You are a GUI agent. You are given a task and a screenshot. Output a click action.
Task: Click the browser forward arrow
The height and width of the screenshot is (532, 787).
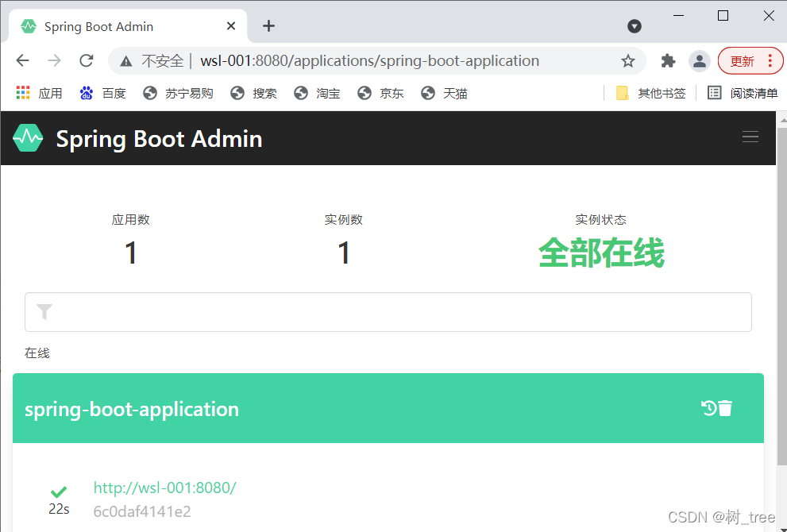click(54, 60)
